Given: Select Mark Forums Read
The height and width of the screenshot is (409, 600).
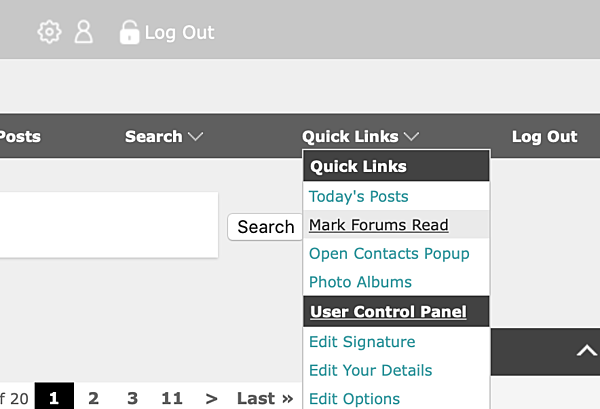Looking at the screenshot, I should 378,225.
